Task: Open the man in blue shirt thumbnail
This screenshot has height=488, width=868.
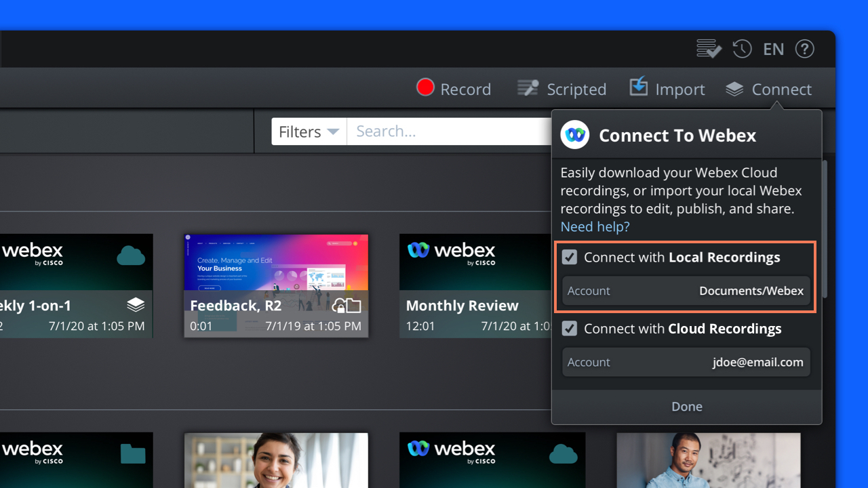Action: (x=709, y=460)
